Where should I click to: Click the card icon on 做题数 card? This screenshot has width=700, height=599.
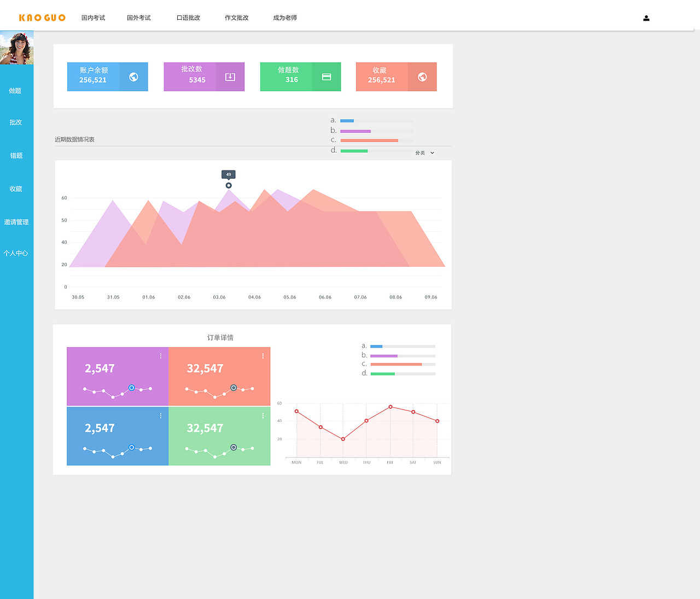pyautogui.click(x=326, y=77)
